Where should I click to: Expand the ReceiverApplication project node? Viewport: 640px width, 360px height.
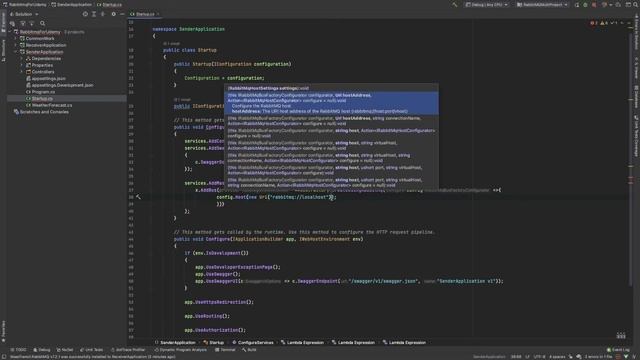click(x=16, y=45)
